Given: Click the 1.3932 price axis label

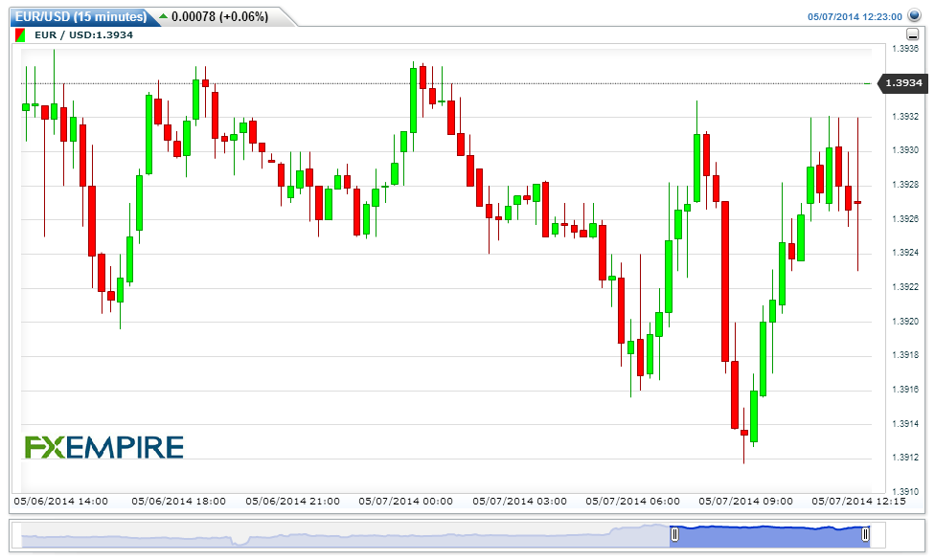Looking at the screenshot, I should click(905, 116).
